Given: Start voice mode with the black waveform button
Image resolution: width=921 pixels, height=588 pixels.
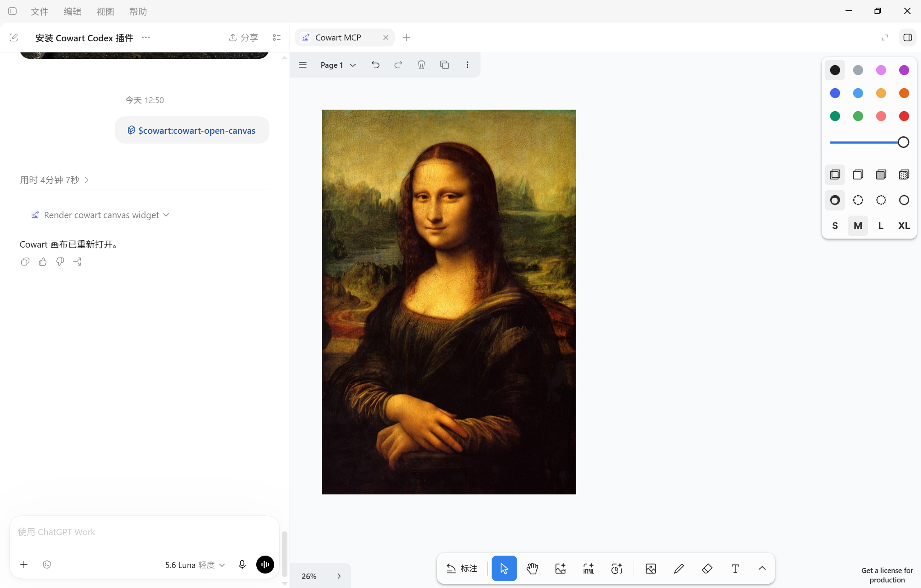Looking at the screenshot, I should [265, 565].
